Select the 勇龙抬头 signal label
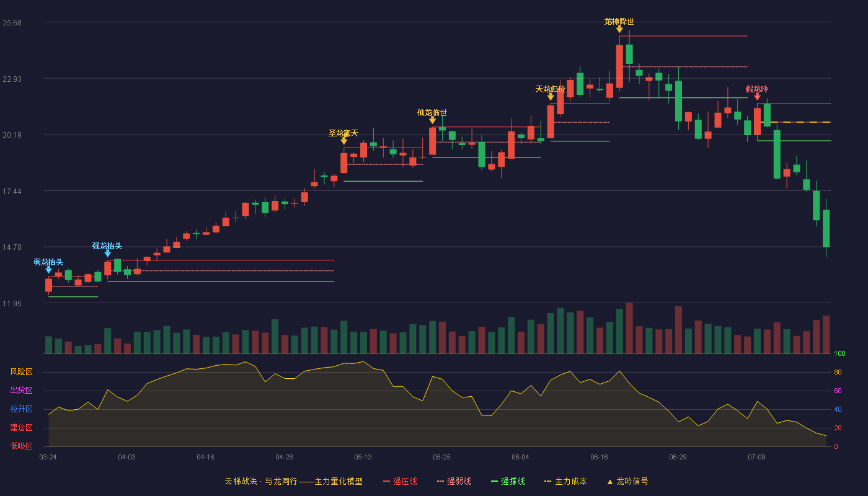The height and width of the screenshot is (496, 868). click(48, 262)
